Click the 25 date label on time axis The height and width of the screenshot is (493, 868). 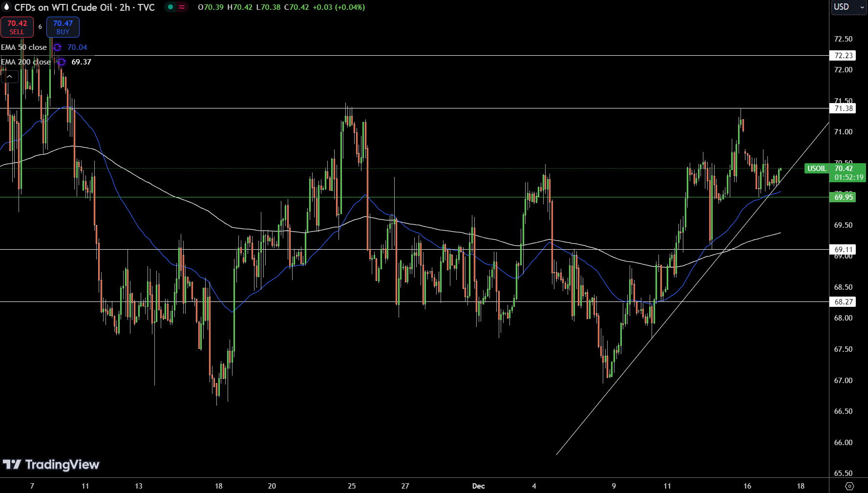pyautogui.click(x=352, y=486)
